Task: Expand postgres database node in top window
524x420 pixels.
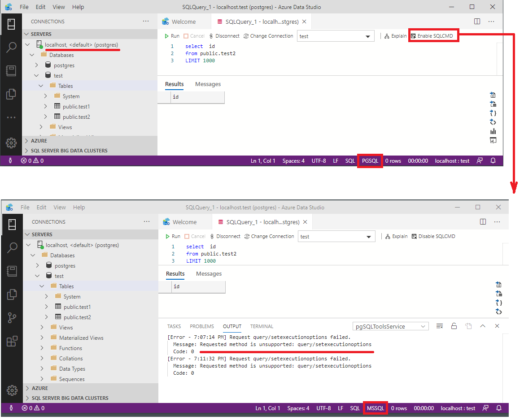Action: (37, 65)
